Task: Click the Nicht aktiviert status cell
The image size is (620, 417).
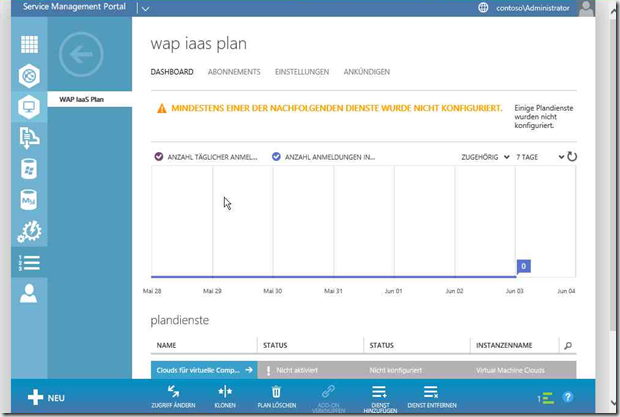Action: 310,370
